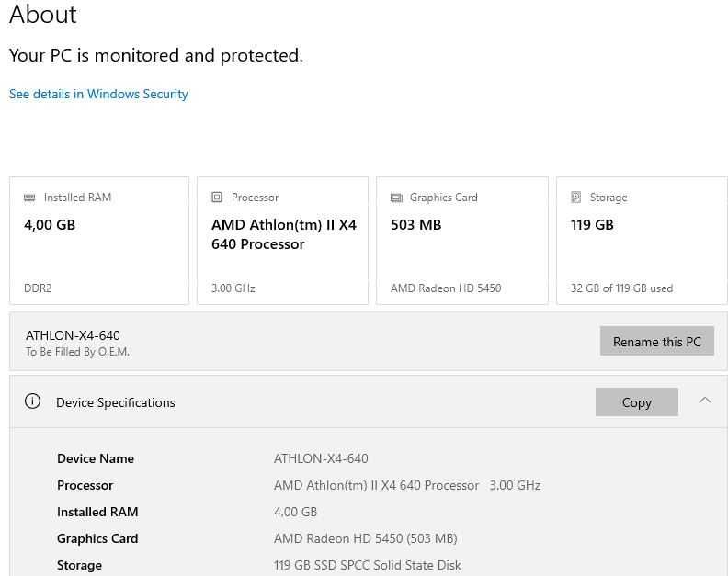Click the Device Specifications info icon
Viewport: 728px width, 576px height.
click(32, 401)
